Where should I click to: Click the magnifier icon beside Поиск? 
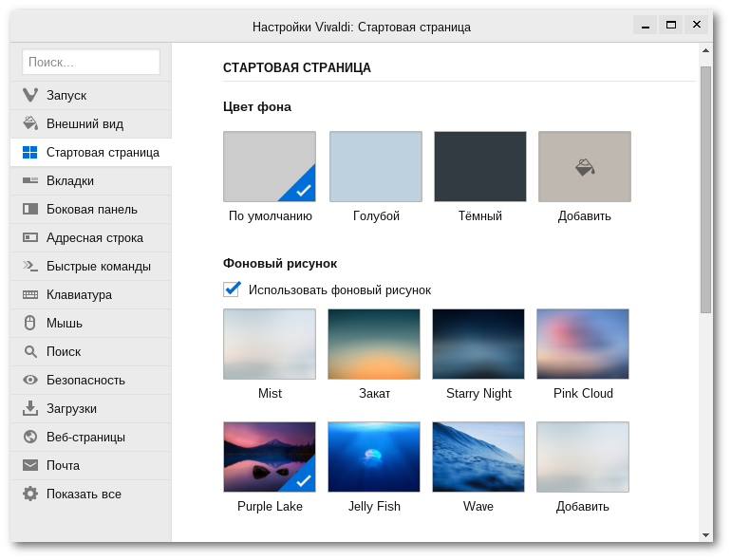(x=30, y=351)
